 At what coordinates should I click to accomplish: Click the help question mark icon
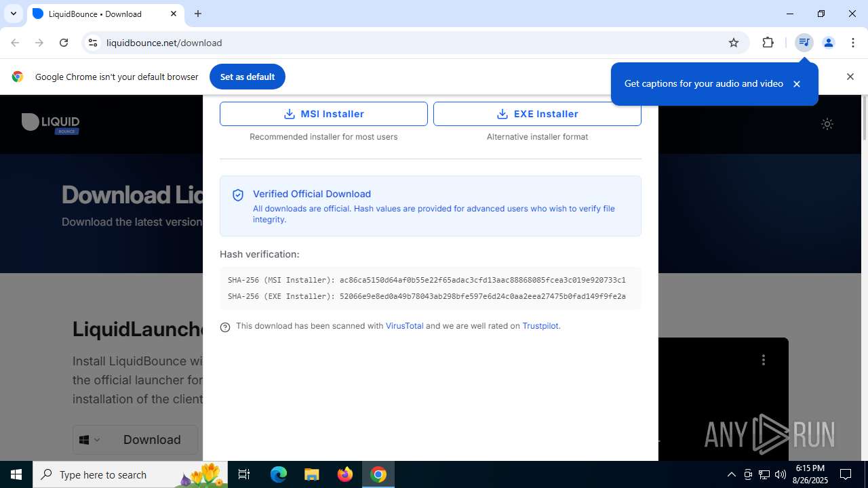pyautogui.click(x=225, y=327)
